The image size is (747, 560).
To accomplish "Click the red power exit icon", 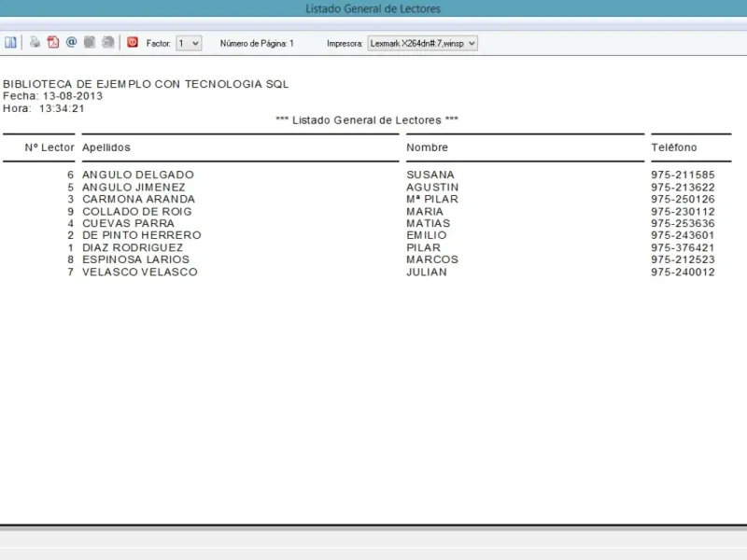I will click(x=133, y=42).
